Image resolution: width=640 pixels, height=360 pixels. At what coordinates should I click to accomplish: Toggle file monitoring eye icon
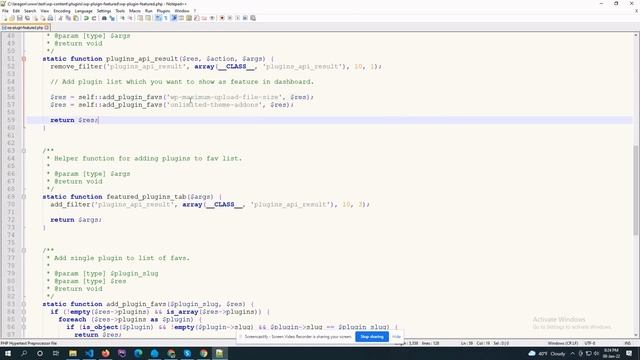[x=212, y=18]
